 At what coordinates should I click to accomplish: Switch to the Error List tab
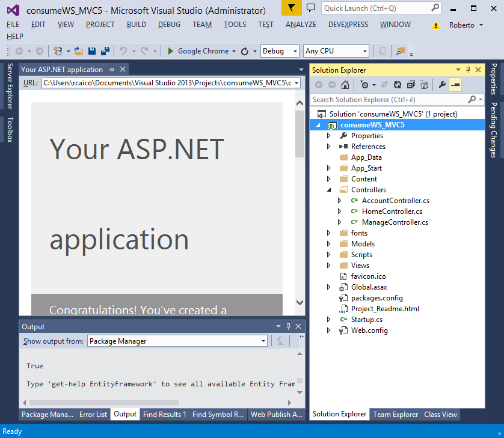pos(93,414)
